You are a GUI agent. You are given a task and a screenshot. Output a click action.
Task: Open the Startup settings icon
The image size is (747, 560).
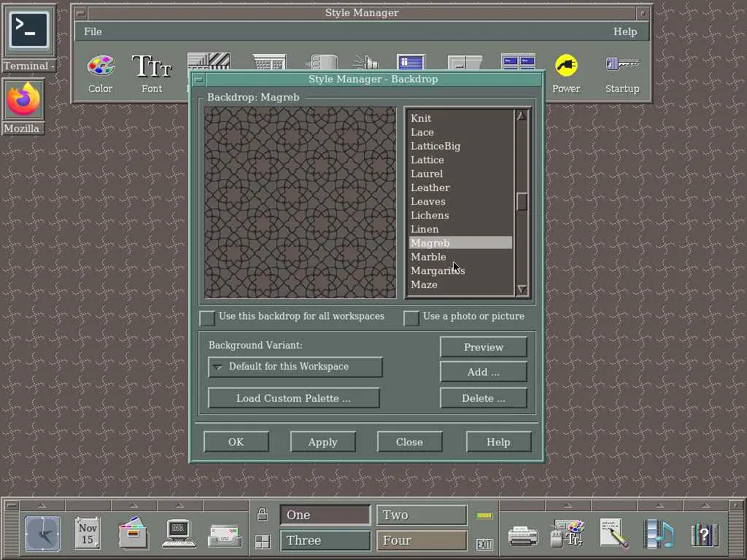click(622, 67)
